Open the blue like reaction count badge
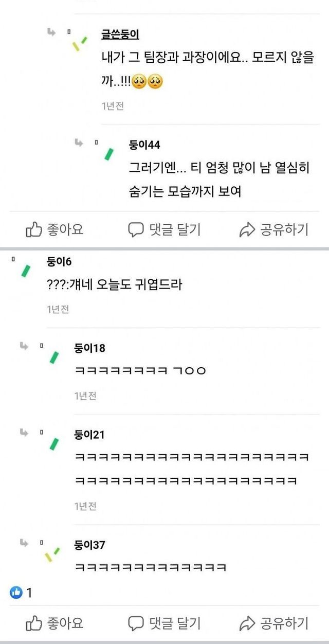 tap(16, 593)
